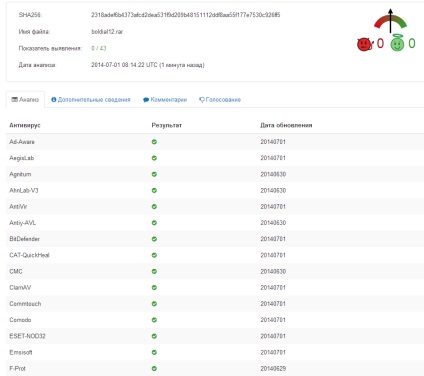
Task: Click the green check icon for AegisLab
Action: coord(154,158)
